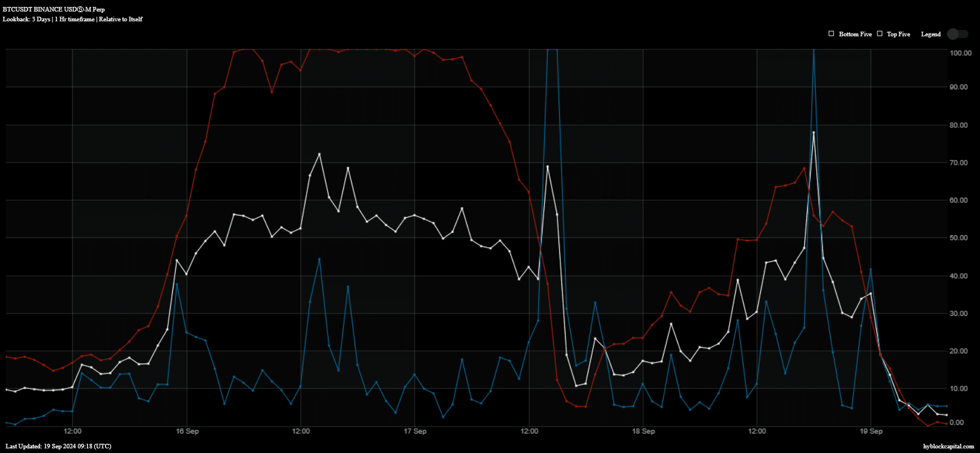Click the 100.00 y-axis label
The image size is (980, 453).
click(960, 53)
